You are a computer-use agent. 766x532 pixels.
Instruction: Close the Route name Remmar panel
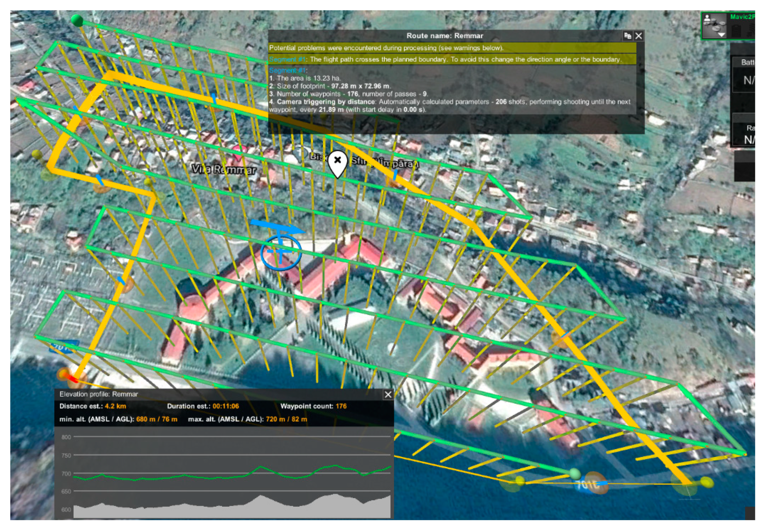pyautogui.click(x=639, y=36)
